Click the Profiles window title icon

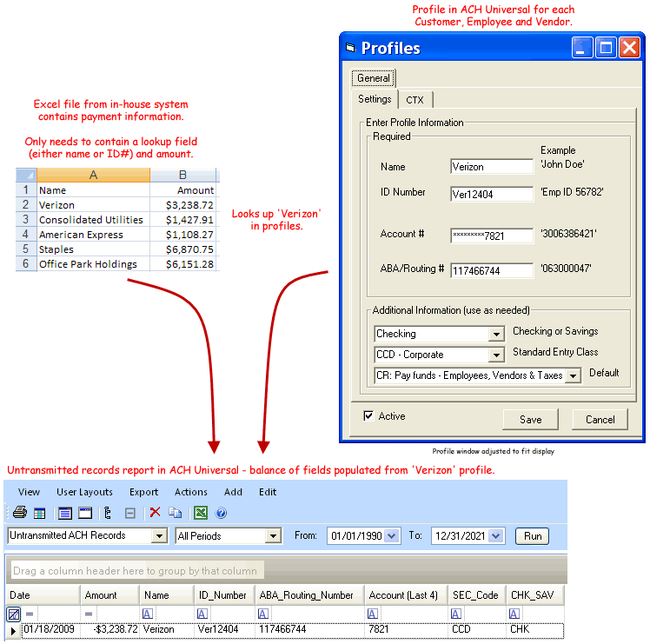tap(351, 48)
